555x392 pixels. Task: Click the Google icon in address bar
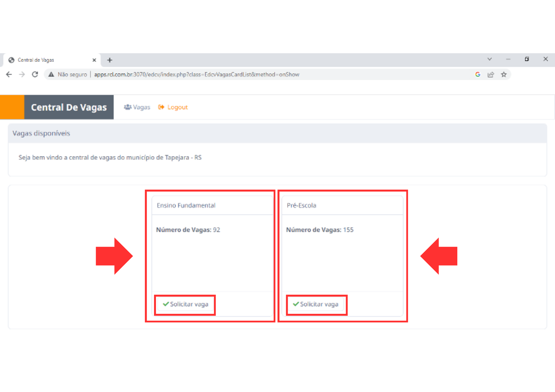[478, 74]
